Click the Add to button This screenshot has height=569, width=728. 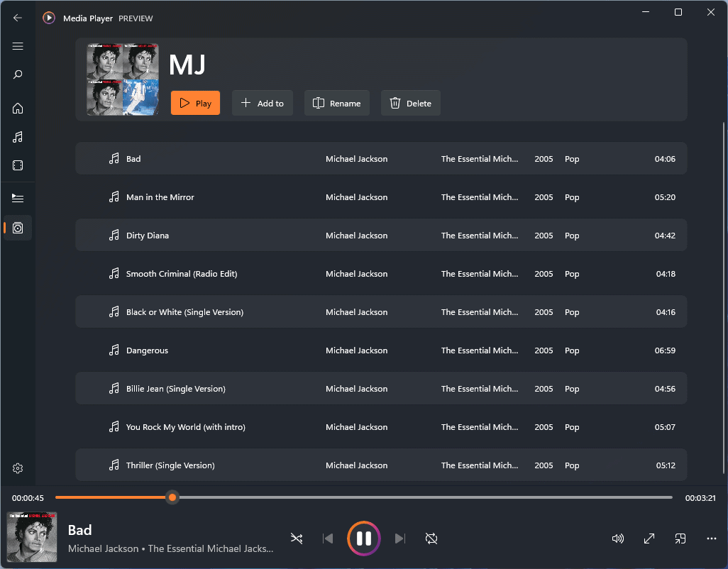point(263,103)
